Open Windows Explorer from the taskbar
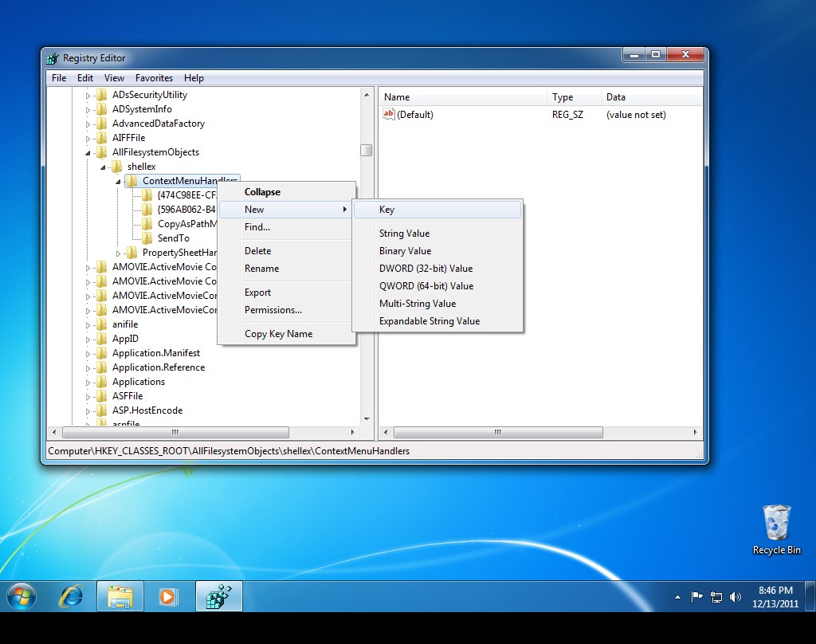 (120, 597)
